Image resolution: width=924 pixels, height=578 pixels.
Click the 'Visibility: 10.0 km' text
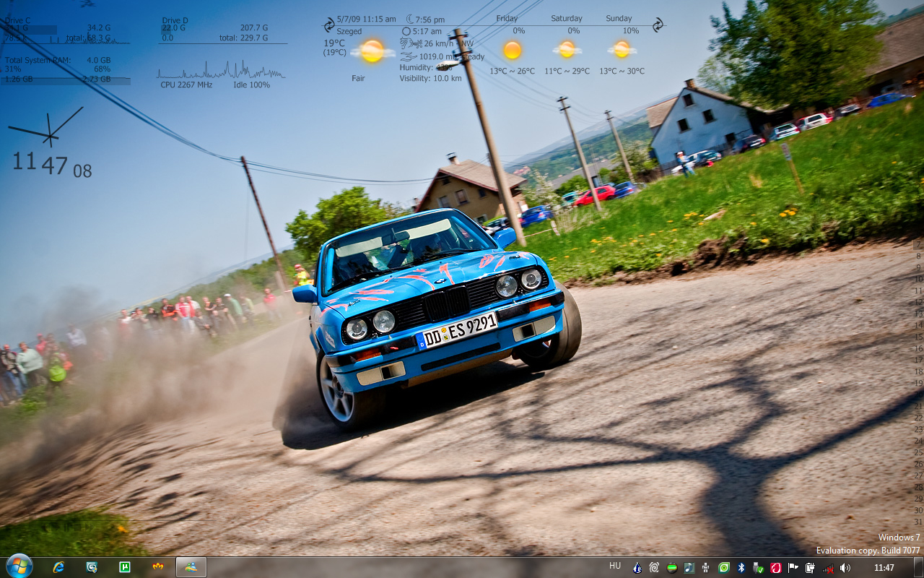431,78
